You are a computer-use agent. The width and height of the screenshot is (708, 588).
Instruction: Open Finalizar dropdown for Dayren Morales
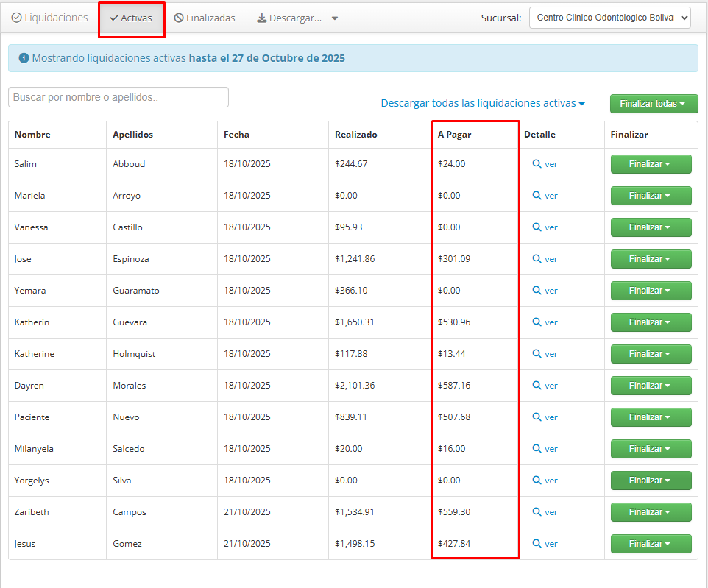(x=651, y=385)
